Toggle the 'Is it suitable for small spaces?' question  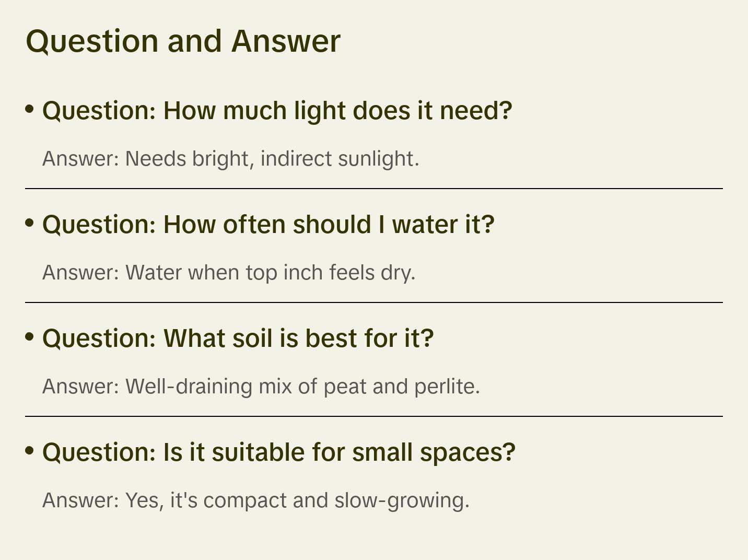[278, 452]
